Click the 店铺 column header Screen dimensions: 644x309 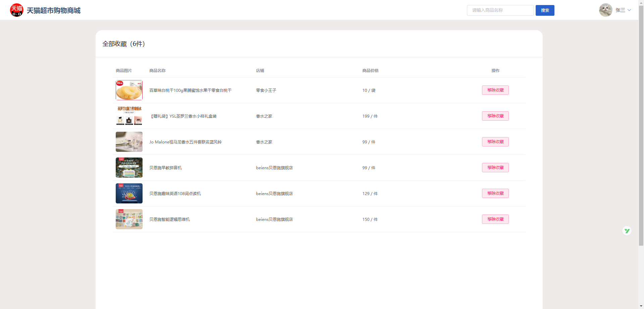point(260,71)
